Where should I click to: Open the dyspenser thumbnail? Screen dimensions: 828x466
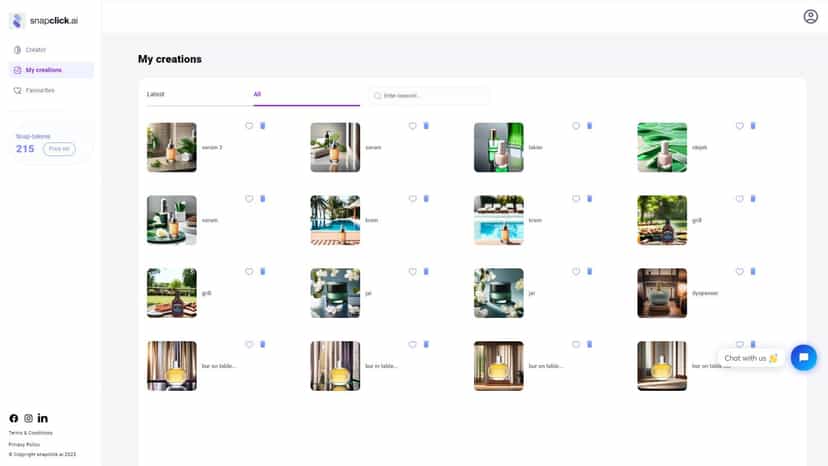[662, 293]
